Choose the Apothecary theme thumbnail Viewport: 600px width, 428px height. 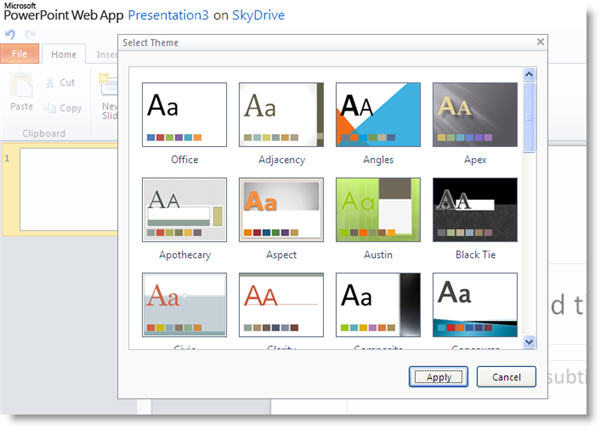pyautogui.click(x=184, y=209)
